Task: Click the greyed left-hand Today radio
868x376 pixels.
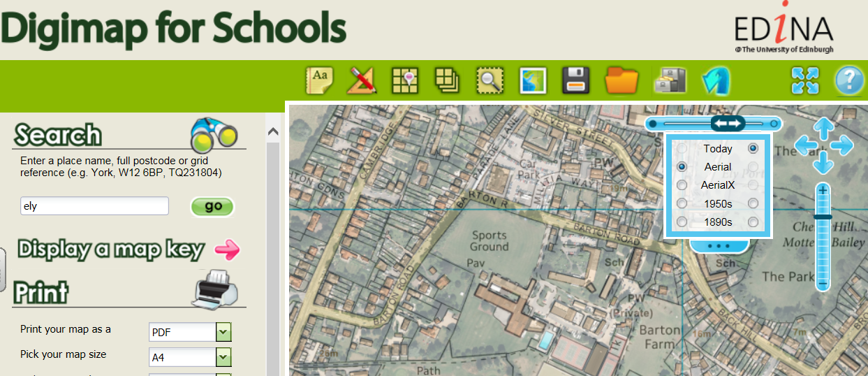Action: click(682, 148)
